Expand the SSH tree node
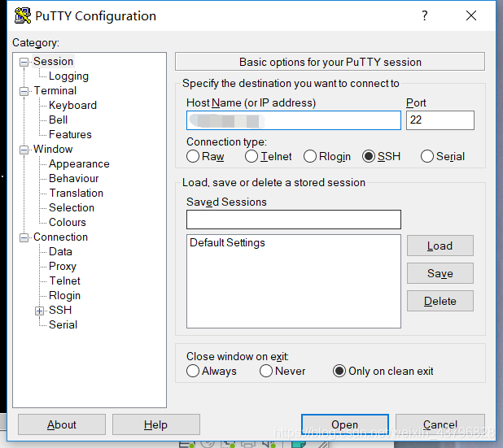The height and width of the screenshot is (448, 503). tap(39, 311)
